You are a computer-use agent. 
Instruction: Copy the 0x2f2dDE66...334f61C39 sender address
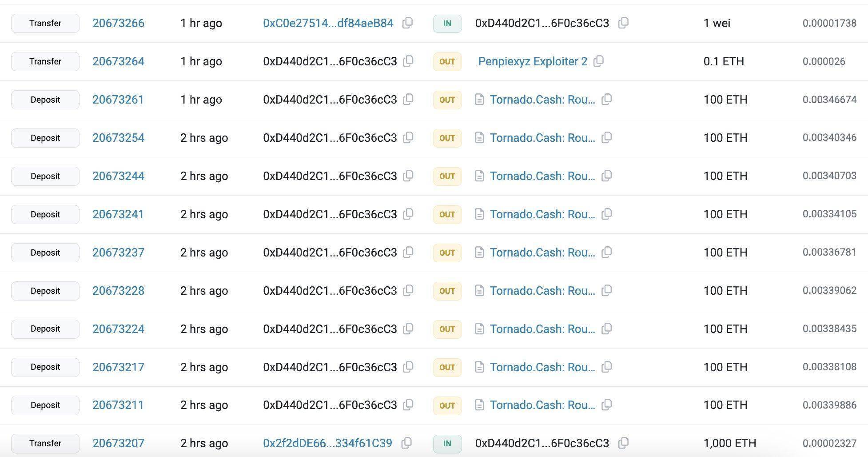406,443
